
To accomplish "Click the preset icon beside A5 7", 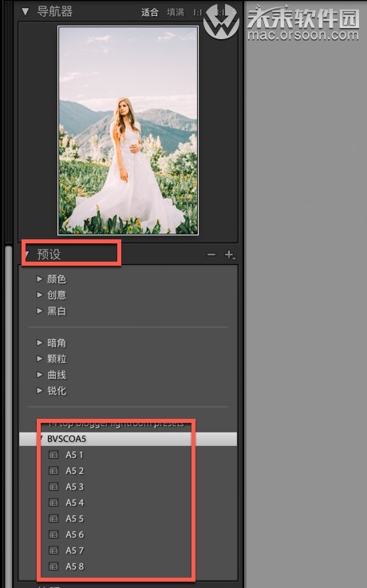I will point(53,551).
